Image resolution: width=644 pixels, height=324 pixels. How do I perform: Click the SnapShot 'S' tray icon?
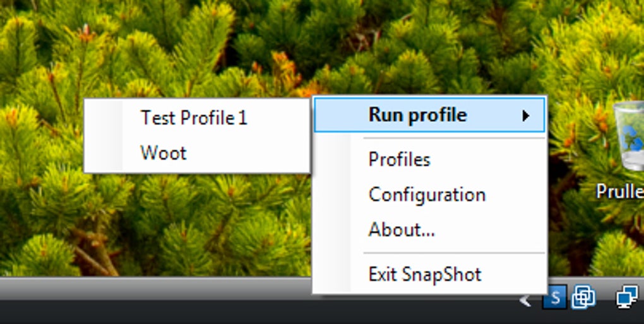pos(554,298)
